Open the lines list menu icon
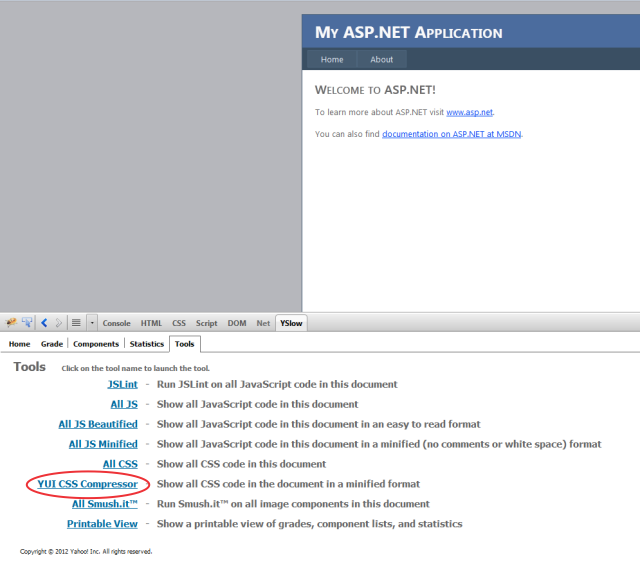 [x=76, y=323]
